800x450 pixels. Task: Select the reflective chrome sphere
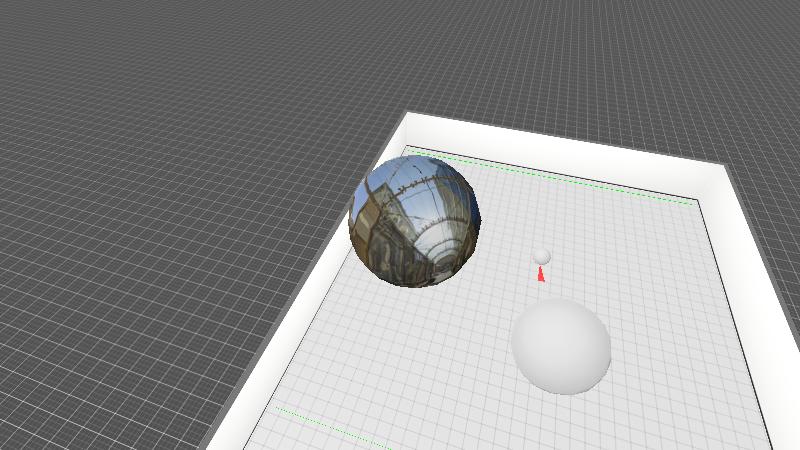(414, 221)
